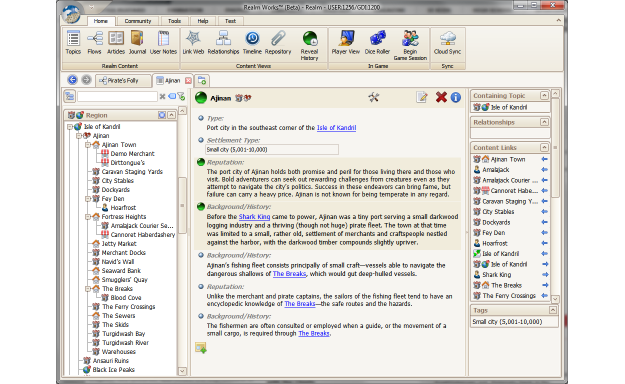The image size is (625, 384).
Task: Collapse the Containing Topic panel
Action: click(544, 95)
